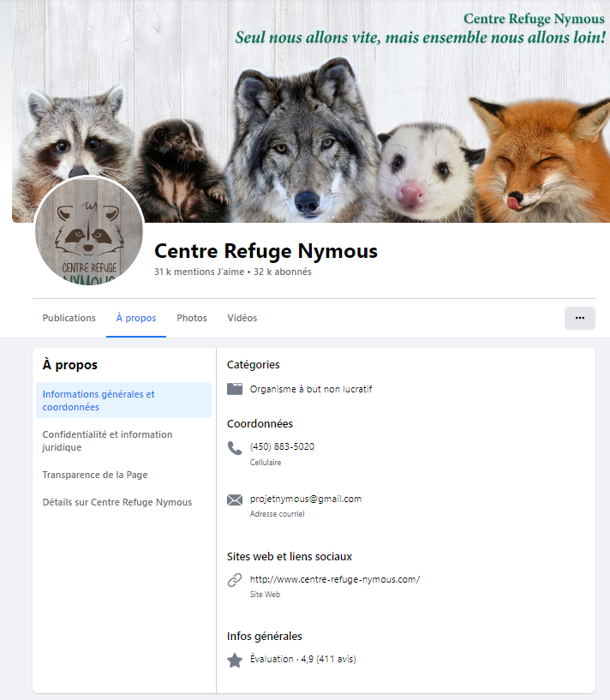610x700 pixels.
Task: Switch to the Publications tab
Action: pos(69,318)
